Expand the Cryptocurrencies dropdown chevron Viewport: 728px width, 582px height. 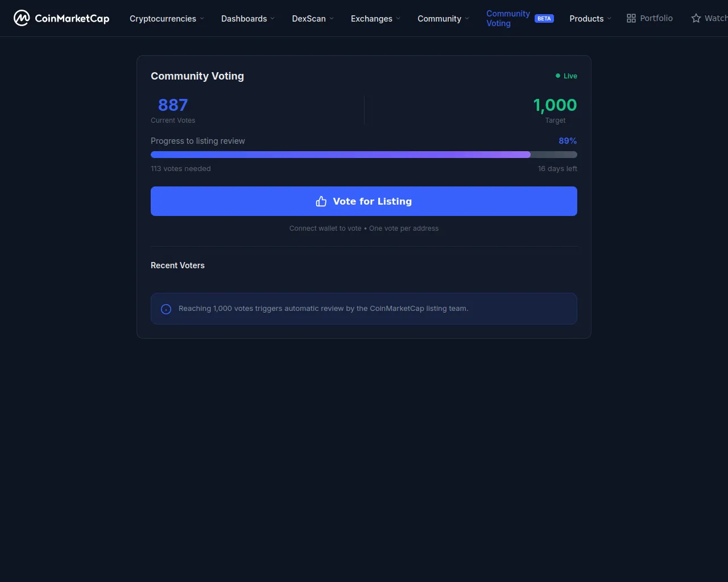point(202,18)
